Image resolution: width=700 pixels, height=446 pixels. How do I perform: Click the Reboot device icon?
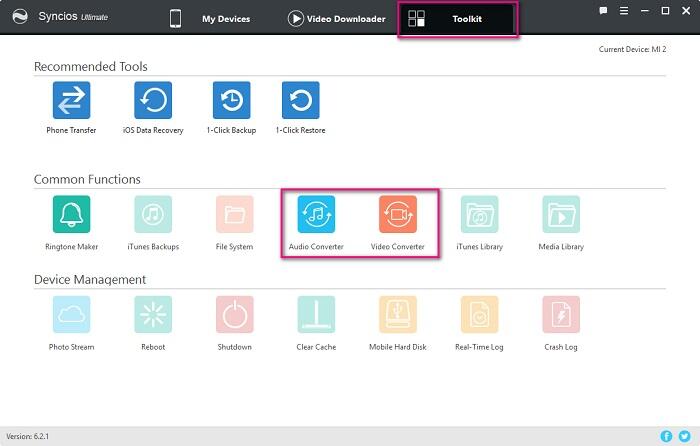pyautogui.click(x=153, y=314)
